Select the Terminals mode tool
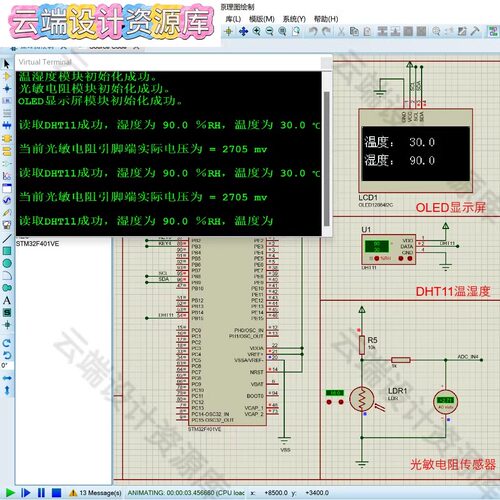500x500 pixels. [x=7, y=151]
